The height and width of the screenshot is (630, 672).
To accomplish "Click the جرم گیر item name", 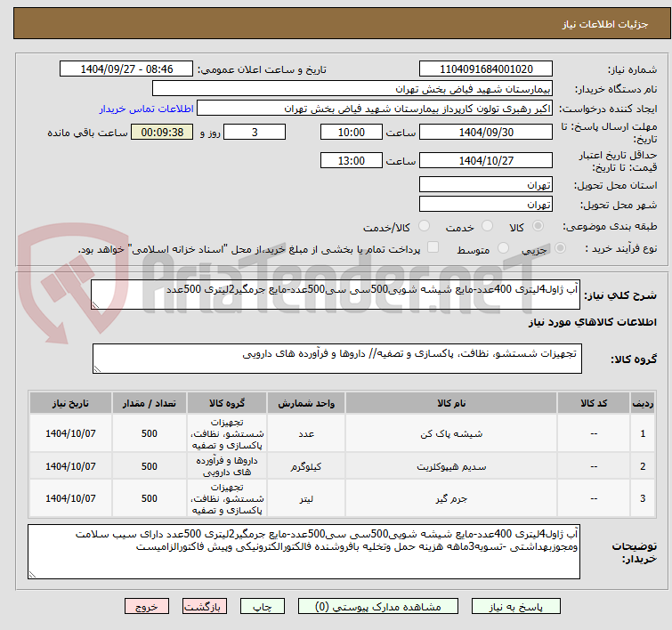I will pyautogui.click(x=451, y=499).
